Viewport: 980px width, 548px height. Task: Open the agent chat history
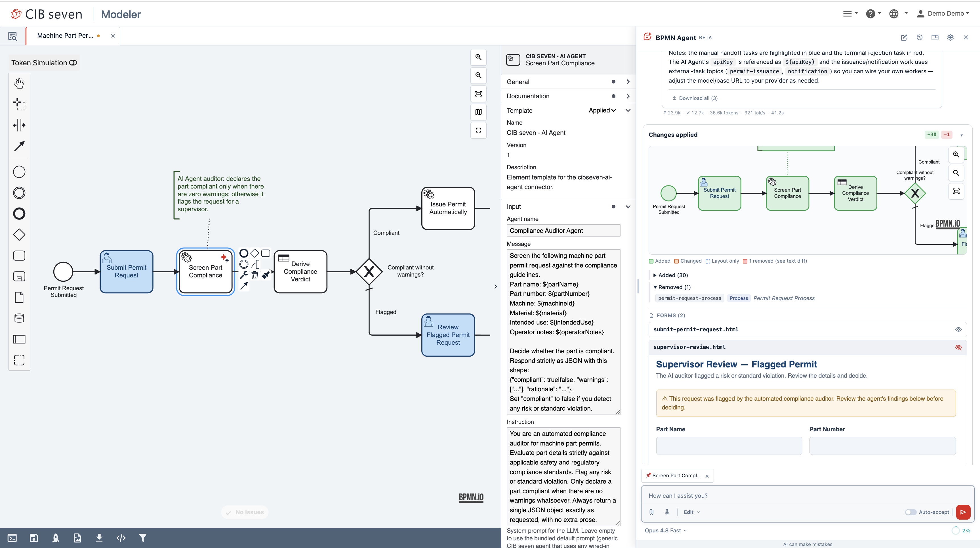point(919,37)
